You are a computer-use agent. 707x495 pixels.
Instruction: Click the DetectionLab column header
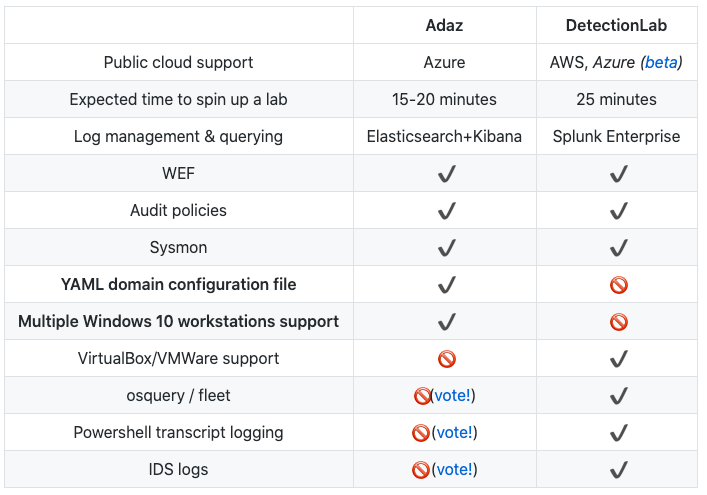(x=617, y=25)
